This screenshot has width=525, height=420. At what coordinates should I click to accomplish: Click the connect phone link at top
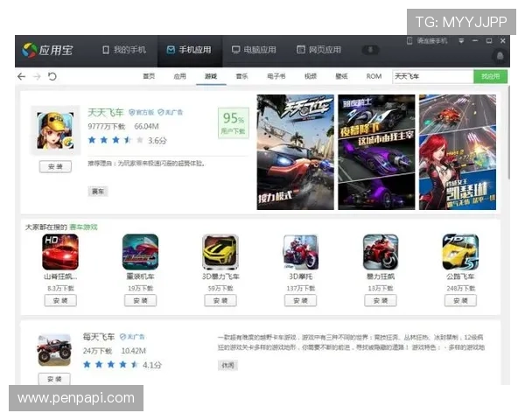pos(427,41)
